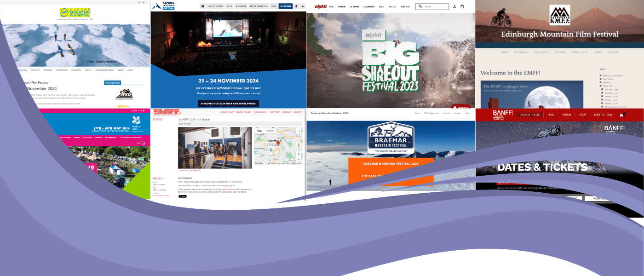Viewport: 644px width, 276px height.
Task: Open Virtual on Banff menu
Action: point(566,115)
